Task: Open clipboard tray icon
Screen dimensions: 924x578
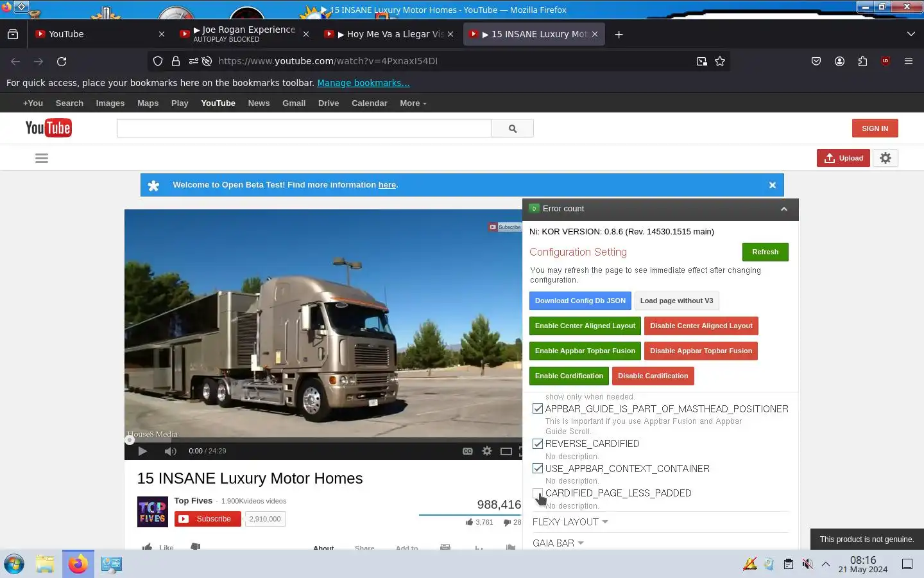Action: point(788,564)
